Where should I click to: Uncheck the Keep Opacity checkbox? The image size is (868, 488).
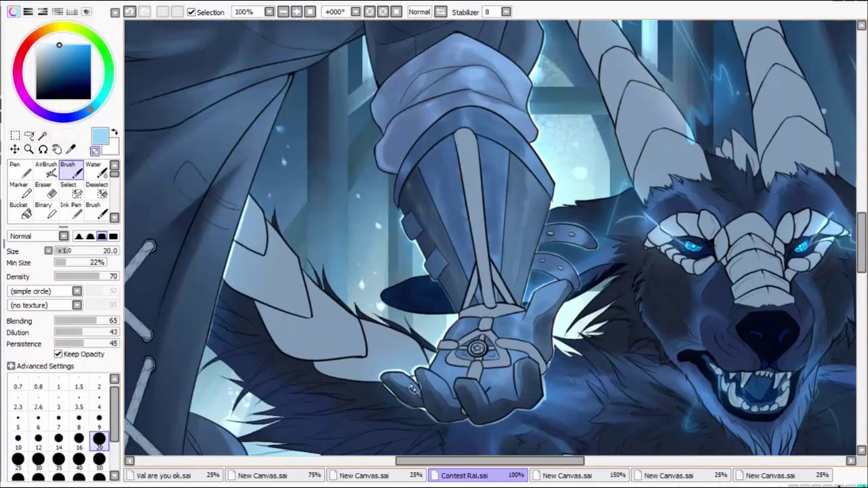58,354
